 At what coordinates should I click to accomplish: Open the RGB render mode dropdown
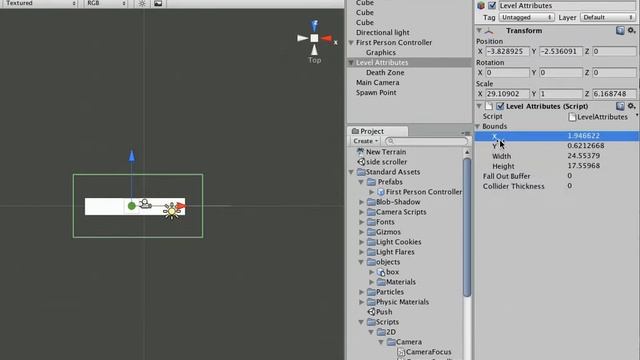[106, 3]
